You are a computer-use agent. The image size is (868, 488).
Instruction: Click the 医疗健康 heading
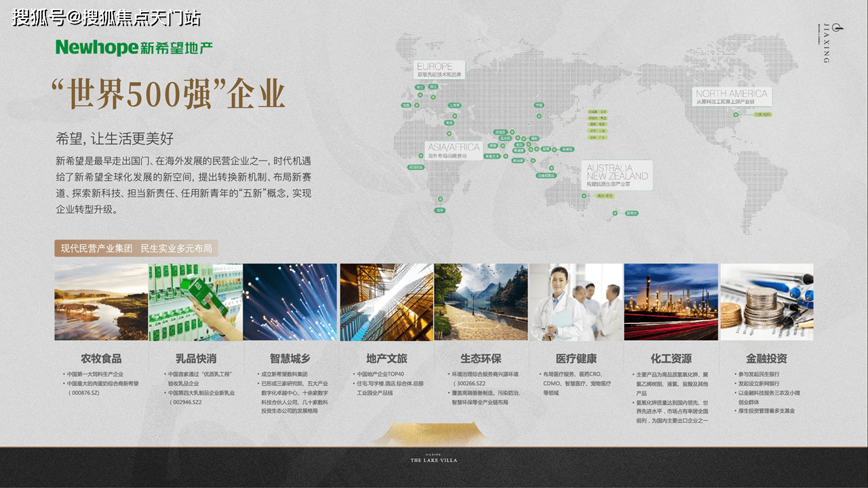coord(576,359)
